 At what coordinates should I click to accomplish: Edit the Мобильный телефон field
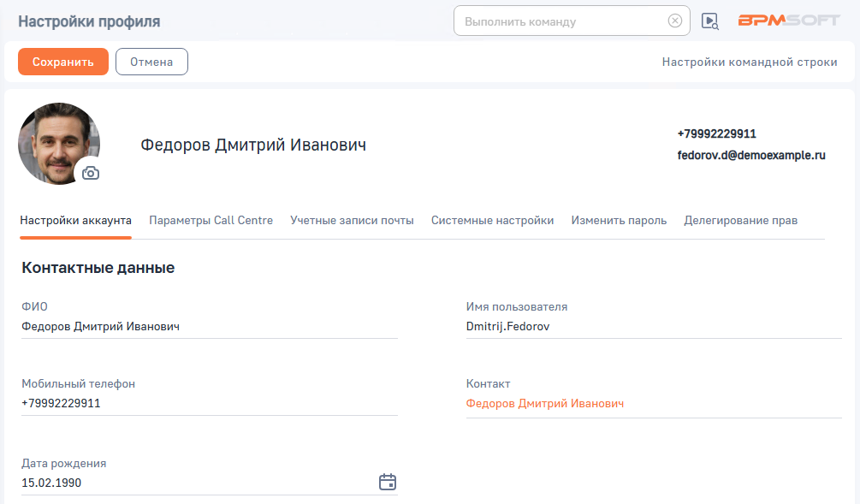coord(210,403)
